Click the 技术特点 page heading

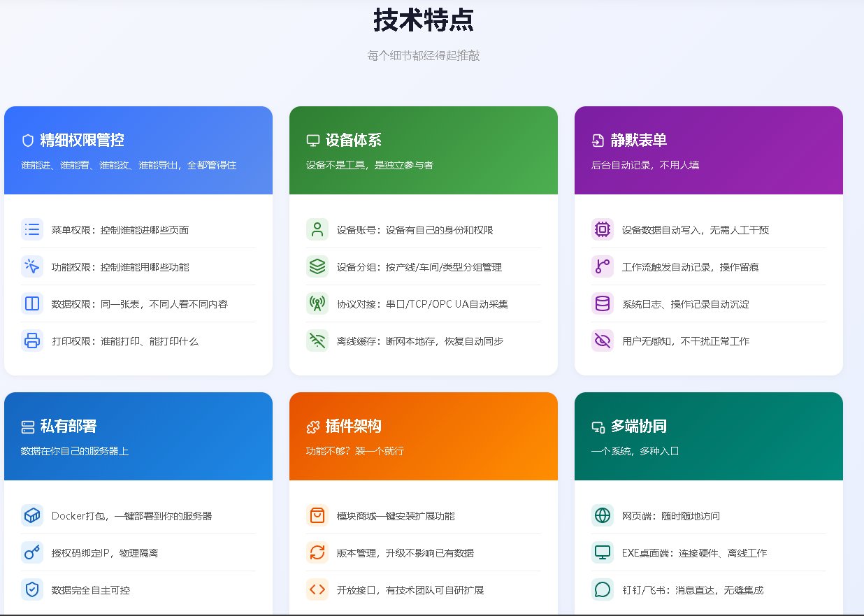coord(424,20)
